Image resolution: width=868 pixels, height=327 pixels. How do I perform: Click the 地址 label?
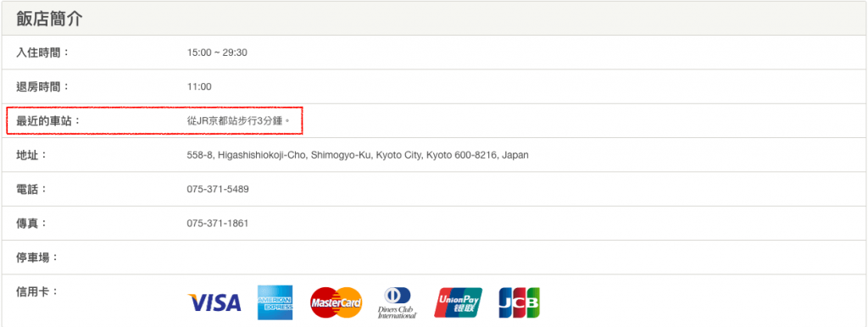[31, 155]
